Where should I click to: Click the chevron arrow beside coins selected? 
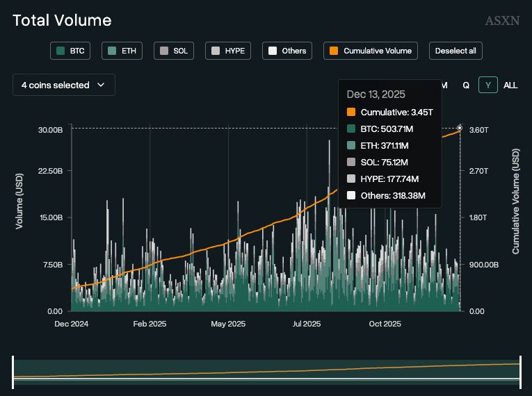click(101, 85)
